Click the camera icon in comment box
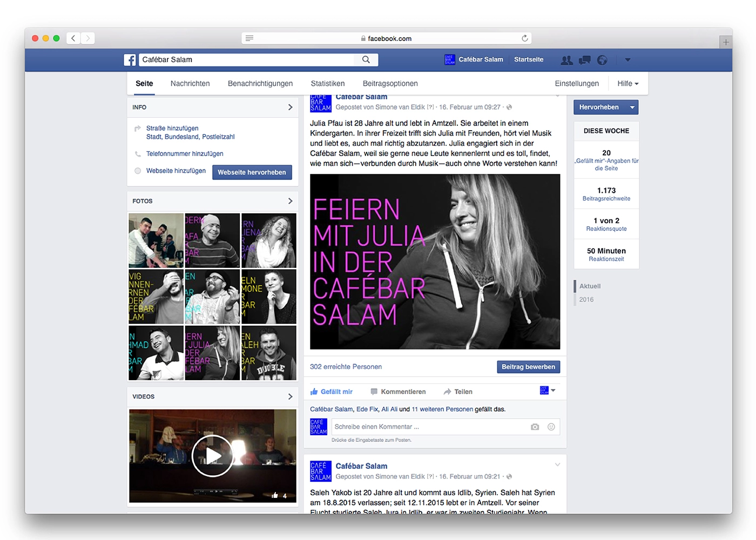 click(535, 427)
